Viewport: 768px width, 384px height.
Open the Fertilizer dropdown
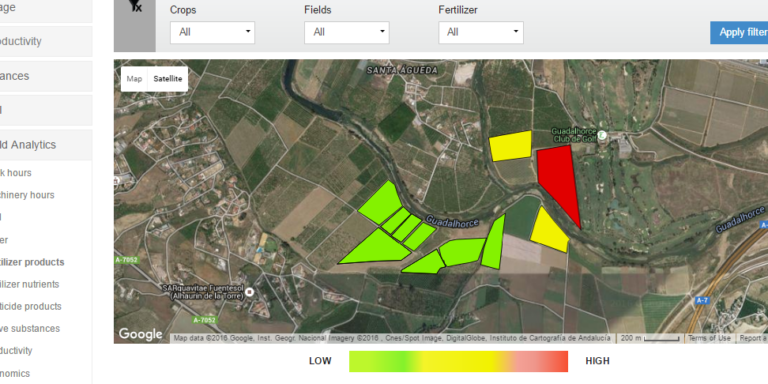[x=481, y=32]
